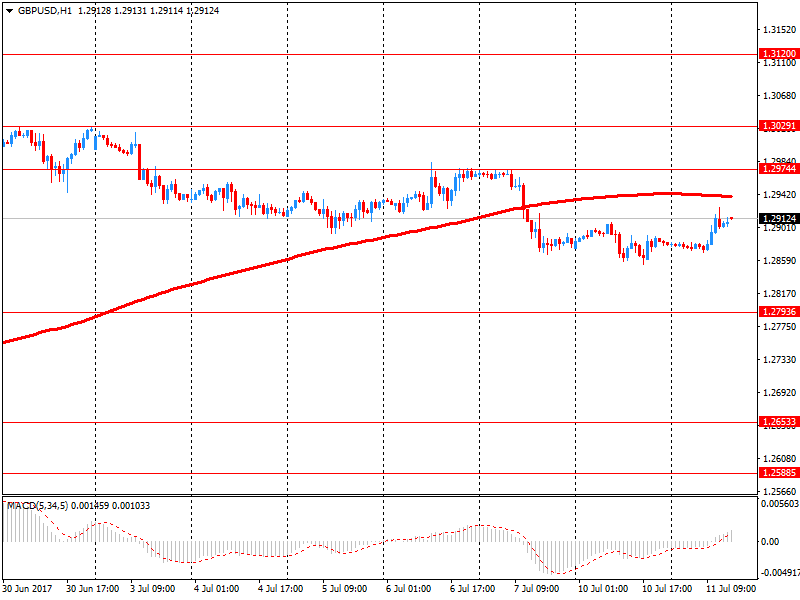Select the horizontal line at 1.31200
Image resolution: width=800 pixels, height=600 pixels.
pyautogui.click(x=380, y=54)
